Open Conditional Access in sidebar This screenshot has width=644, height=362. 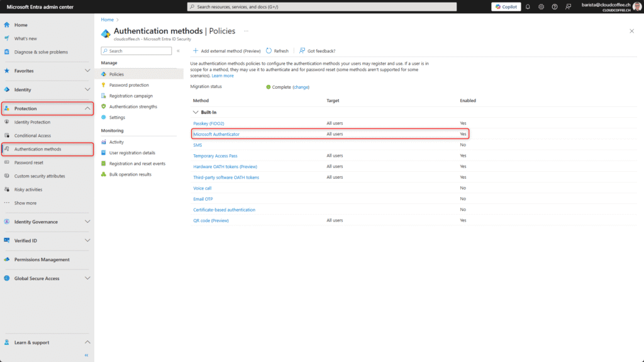click(33, 136)
